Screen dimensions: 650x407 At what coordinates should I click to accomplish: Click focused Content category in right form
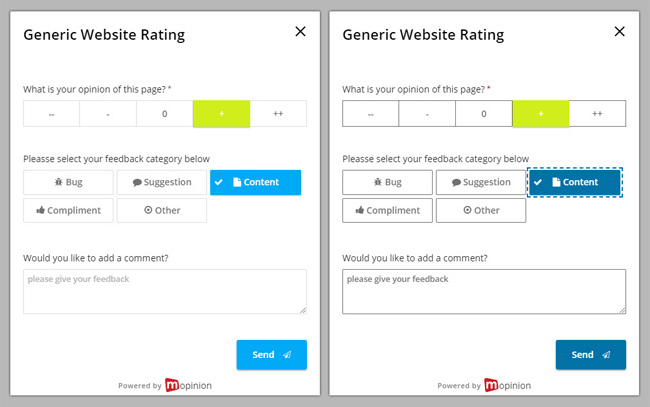point(574,182)
